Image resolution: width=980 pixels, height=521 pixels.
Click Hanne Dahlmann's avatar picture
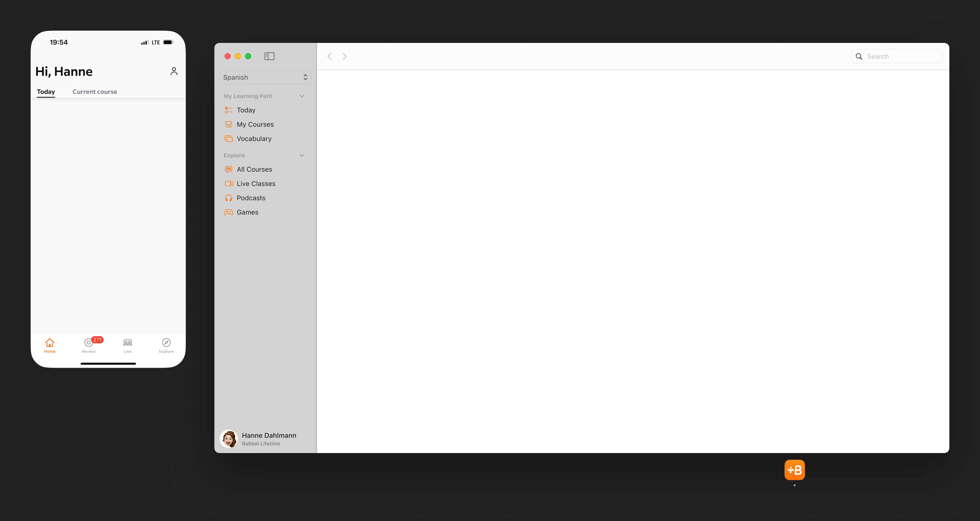point(229,439)
